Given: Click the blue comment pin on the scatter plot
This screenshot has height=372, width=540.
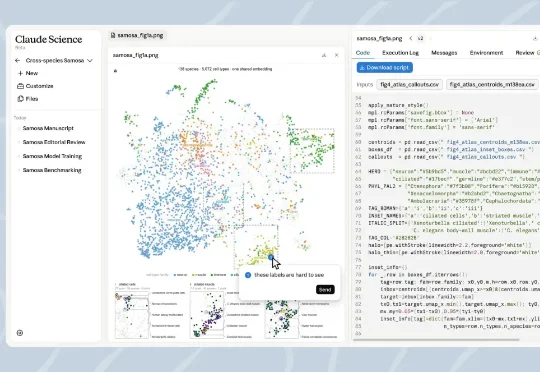Looking at the screenshot, I should (271, 257).
